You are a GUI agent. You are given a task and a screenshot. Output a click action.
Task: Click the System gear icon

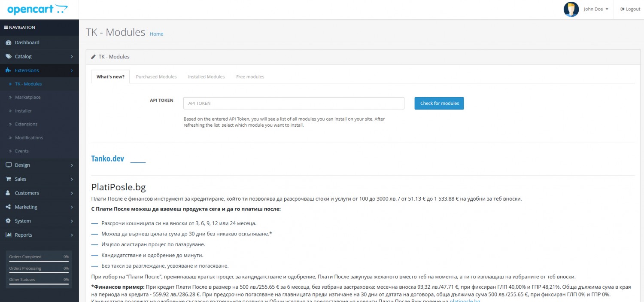(x=8, y=221)
